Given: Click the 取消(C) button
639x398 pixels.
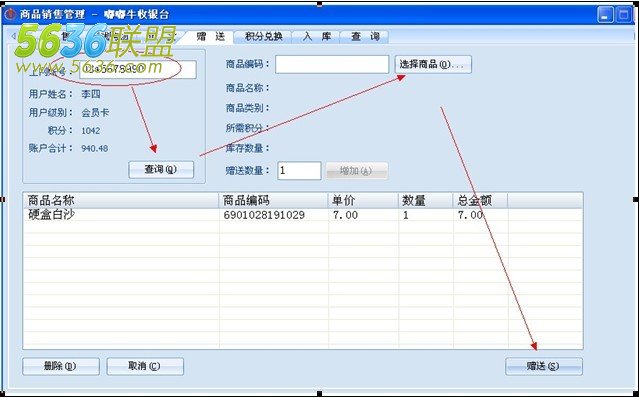Looking at the screenshot, I should pyautogui.click(x=145, y=366).
